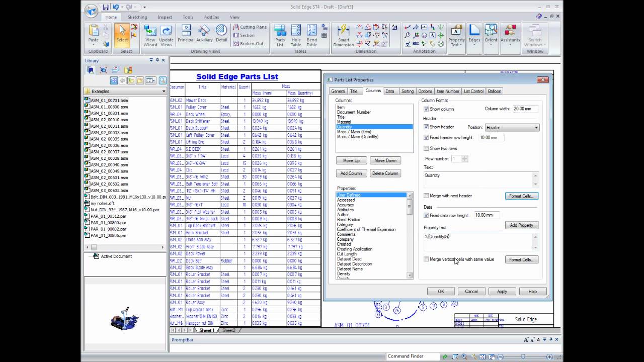Open the Position dropdown showing Header

click(512, 128)
